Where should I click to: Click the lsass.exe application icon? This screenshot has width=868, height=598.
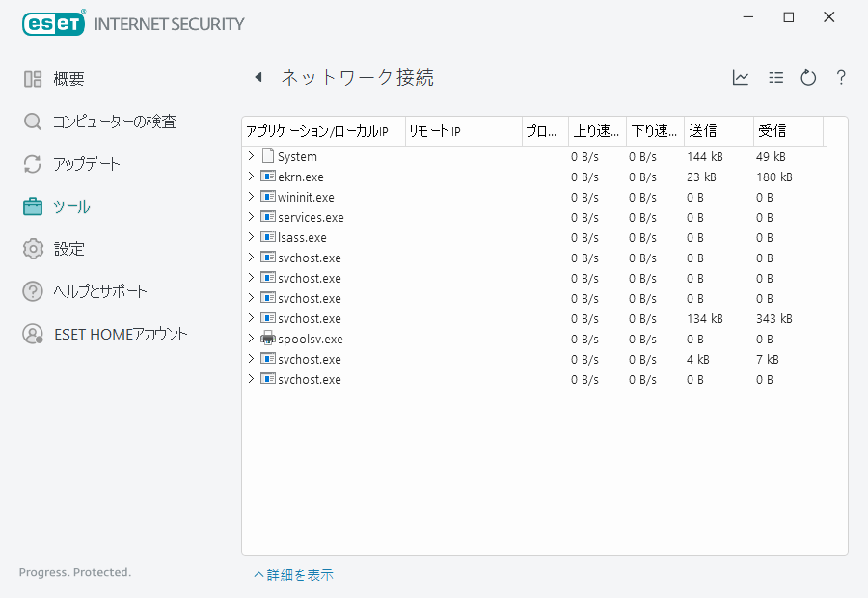point(268,237)
